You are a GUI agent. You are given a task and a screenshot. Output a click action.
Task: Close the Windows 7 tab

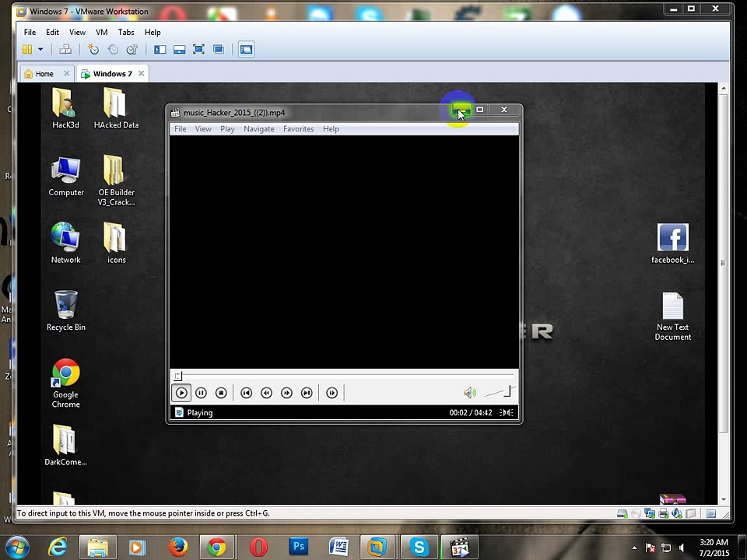(141, 73)
